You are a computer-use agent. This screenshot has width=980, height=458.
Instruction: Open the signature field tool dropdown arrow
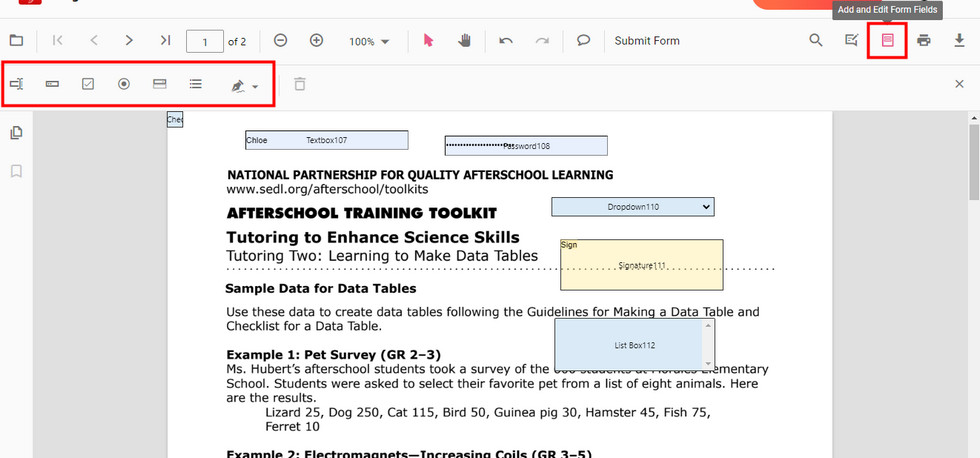pyautogui.click(x=255, y=87)
